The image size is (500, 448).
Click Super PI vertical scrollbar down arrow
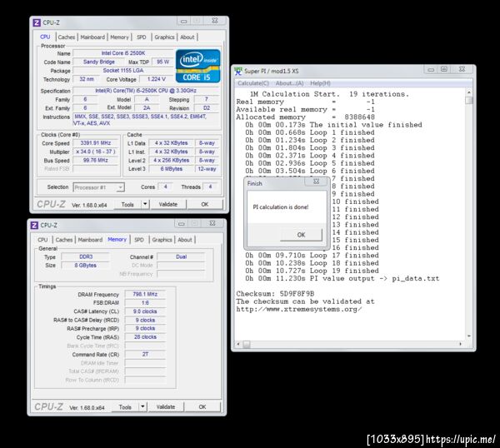tap(468, 336)
